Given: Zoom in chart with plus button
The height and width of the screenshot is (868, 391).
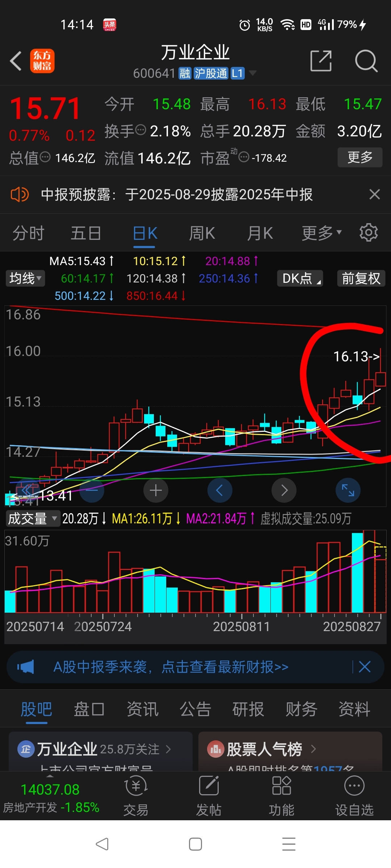Looking at the screenshot, I should (x=156, y=490).
